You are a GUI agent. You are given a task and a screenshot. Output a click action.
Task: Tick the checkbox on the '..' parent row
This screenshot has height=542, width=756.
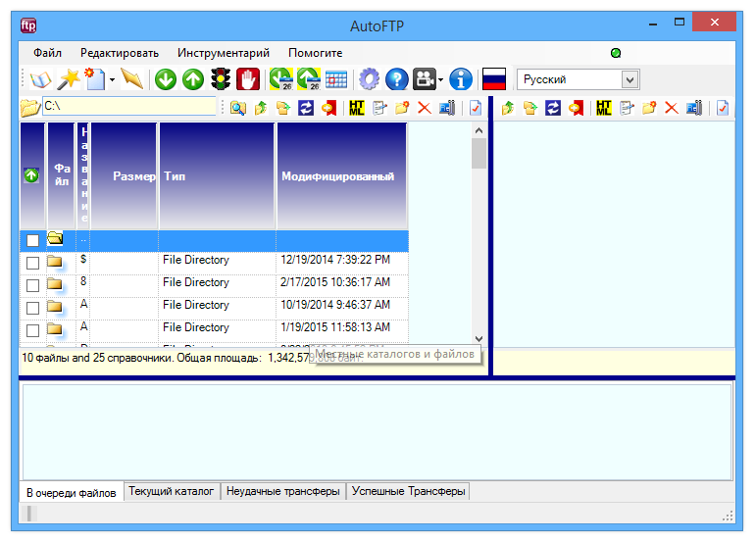32,240
